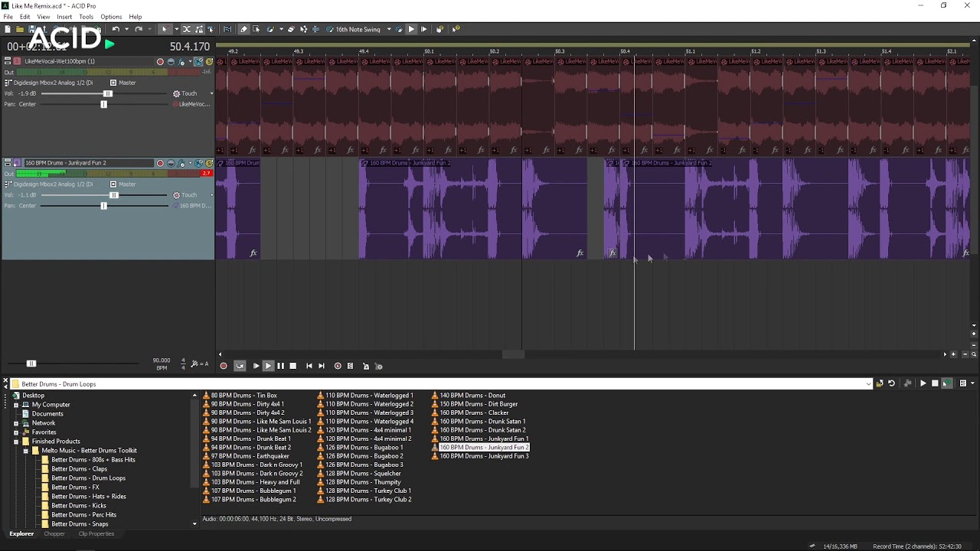Screen dimensions: 980x551
Task: Go to start of project
Action: (x=309, y=366)
